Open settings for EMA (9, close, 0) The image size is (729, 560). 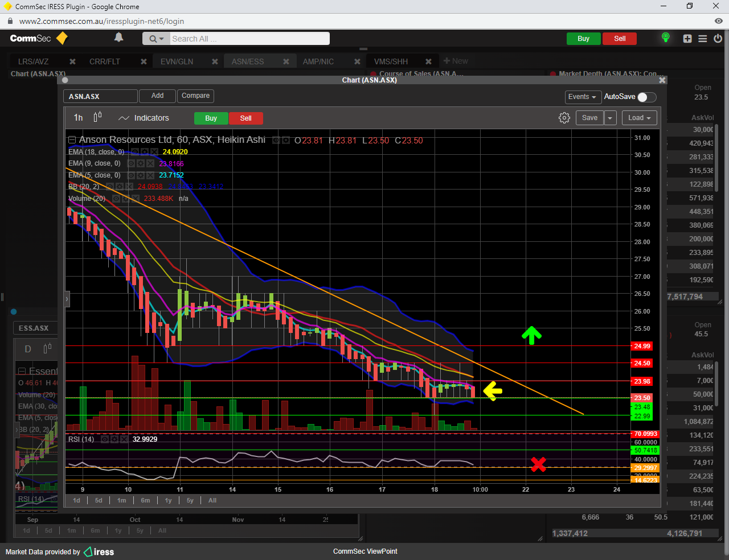[x=140, y=163]
